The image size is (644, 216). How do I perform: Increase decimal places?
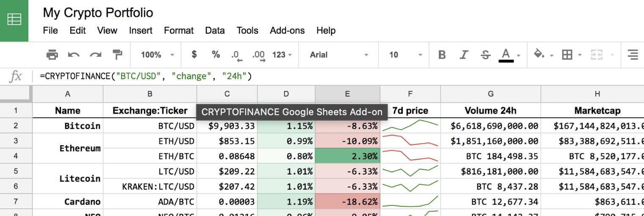click(x=258, y=55)
